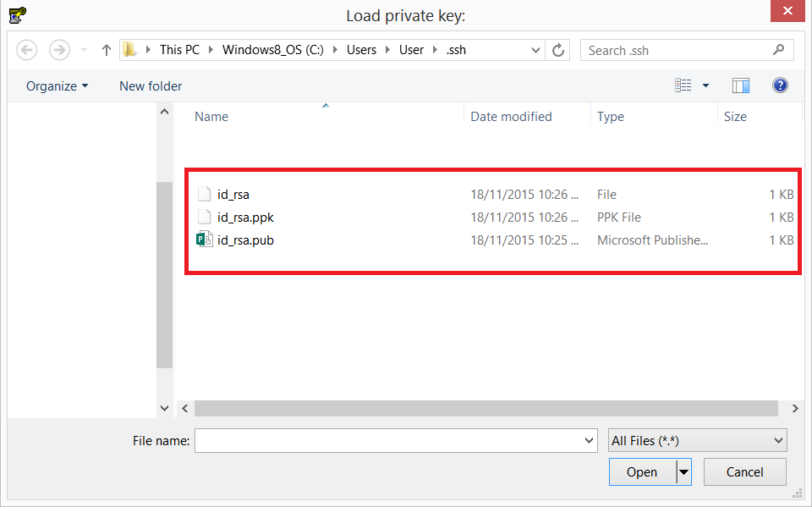Click the PuTTYgen icon in title bar
The image size is (812, 507).
pos(17,15)
